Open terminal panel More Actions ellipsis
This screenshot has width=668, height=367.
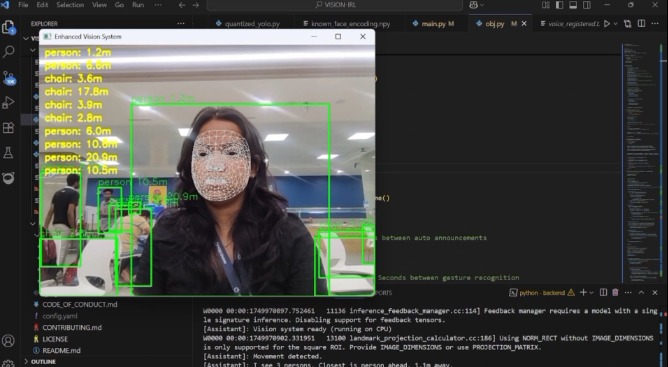coord(628,292)
